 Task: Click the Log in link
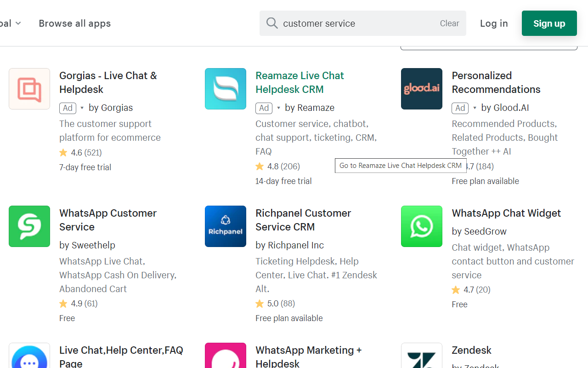pos(494,23)
